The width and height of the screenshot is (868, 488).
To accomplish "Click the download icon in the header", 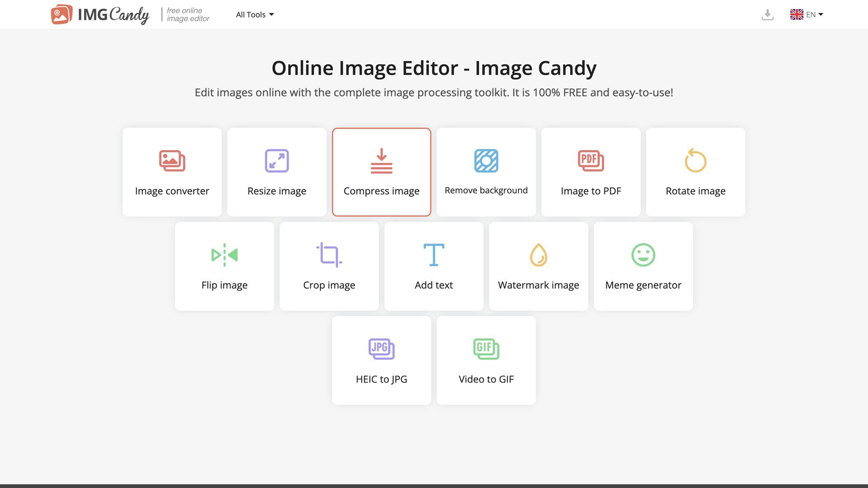I will click(x=767, y=14).
